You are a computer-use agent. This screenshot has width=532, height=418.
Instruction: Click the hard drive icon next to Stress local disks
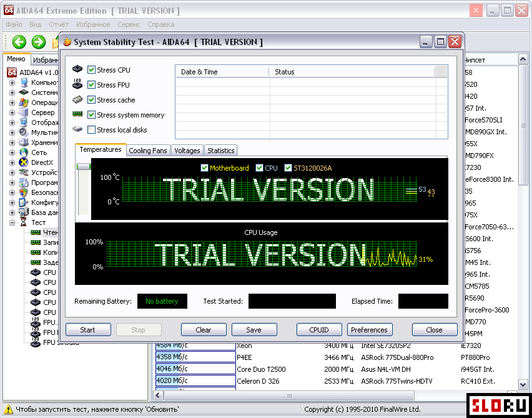[77, 129]
